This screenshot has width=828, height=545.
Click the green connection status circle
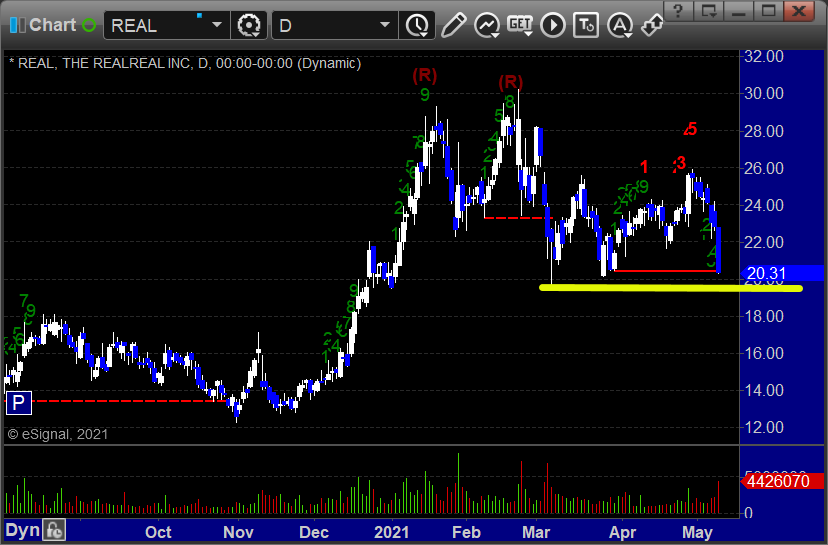click(89, 25)
